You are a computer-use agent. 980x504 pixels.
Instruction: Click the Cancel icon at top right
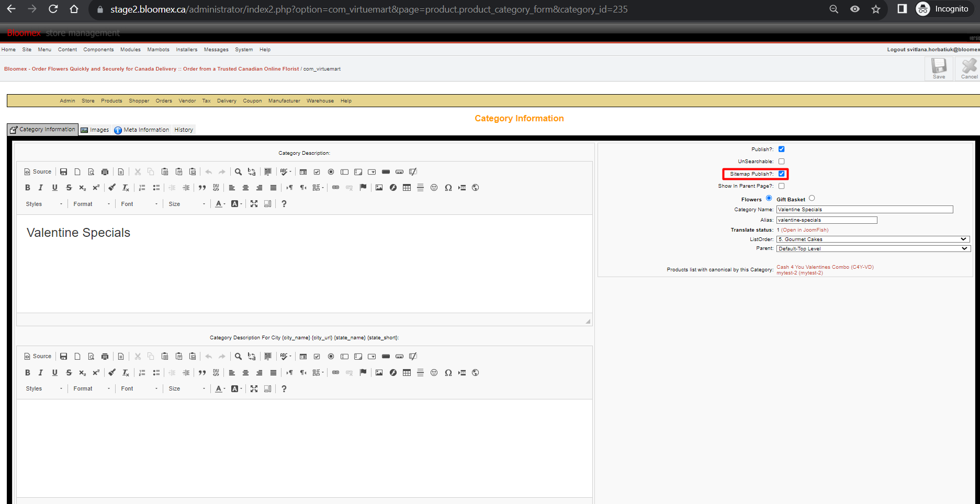point(969,68)
